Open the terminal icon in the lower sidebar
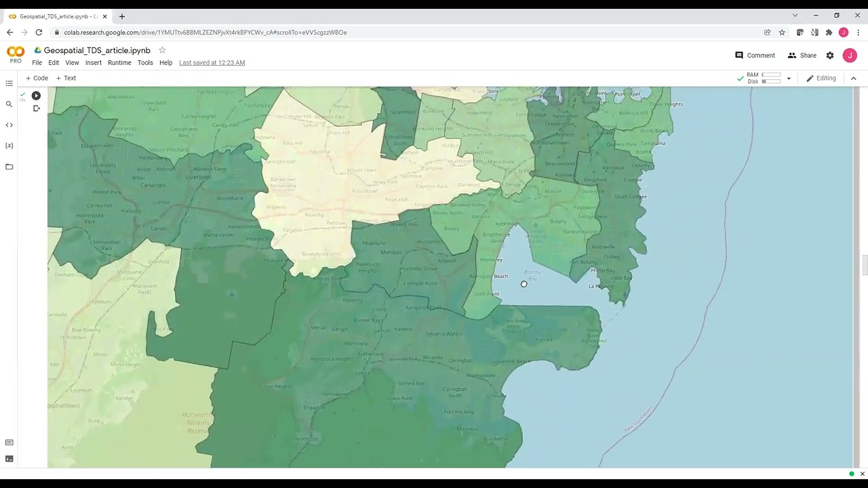The image size is (868, 488). tap(9, 459)
